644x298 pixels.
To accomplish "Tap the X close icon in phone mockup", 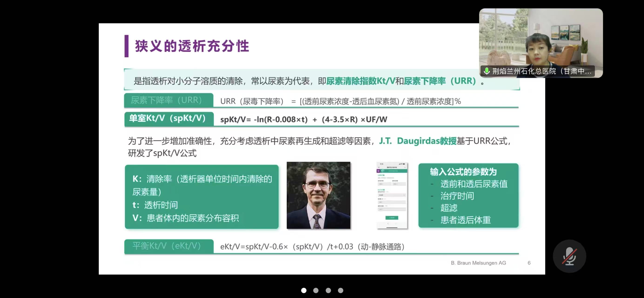I will point(379,167).
